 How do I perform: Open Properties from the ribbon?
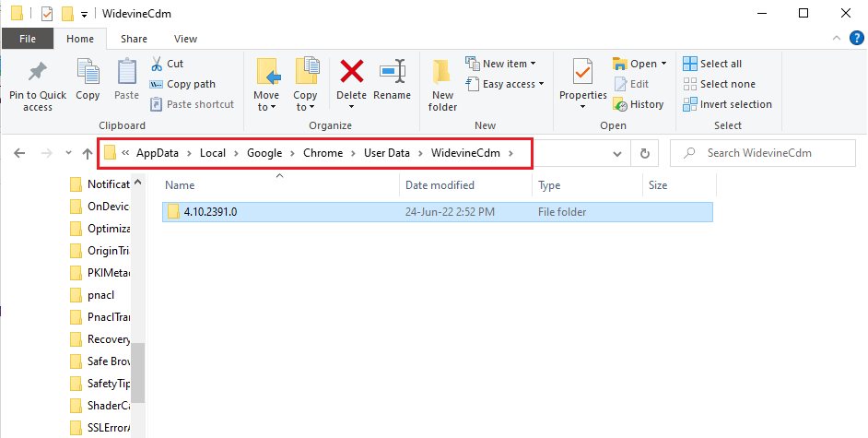tap(582, 72)
